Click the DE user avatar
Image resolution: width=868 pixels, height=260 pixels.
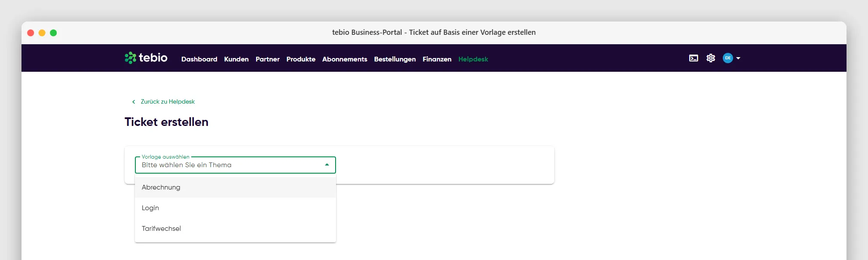[728, 58]
